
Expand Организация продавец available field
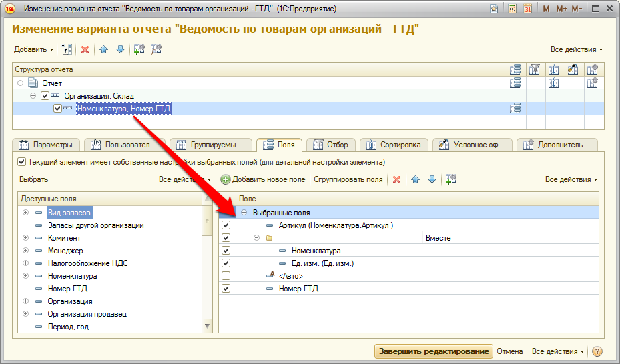(26, 313)
